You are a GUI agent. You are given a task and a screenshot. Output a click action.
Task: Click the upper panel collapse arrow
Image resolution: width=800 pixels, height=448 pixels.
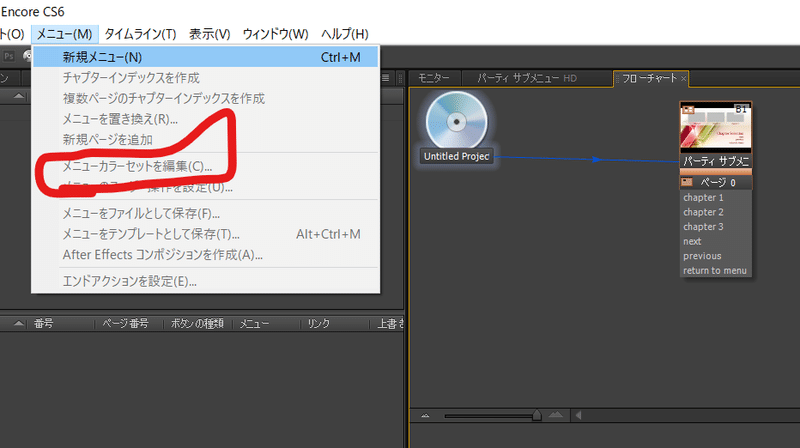[x=19, y=96]
